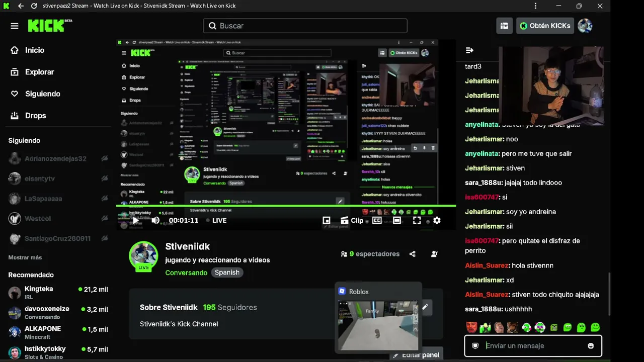Viewport: 644px width, 362px height.
Task: Collapse the chat panel with arrow icon
Action: [469, 50]
